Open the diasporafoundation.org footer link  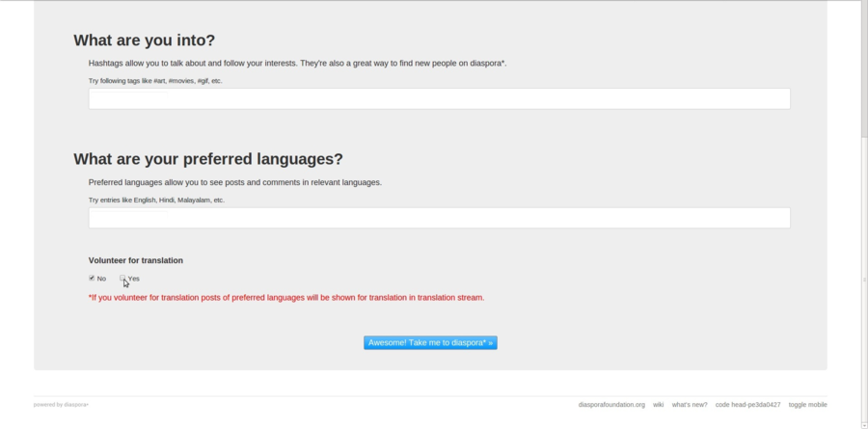point(611,405)
